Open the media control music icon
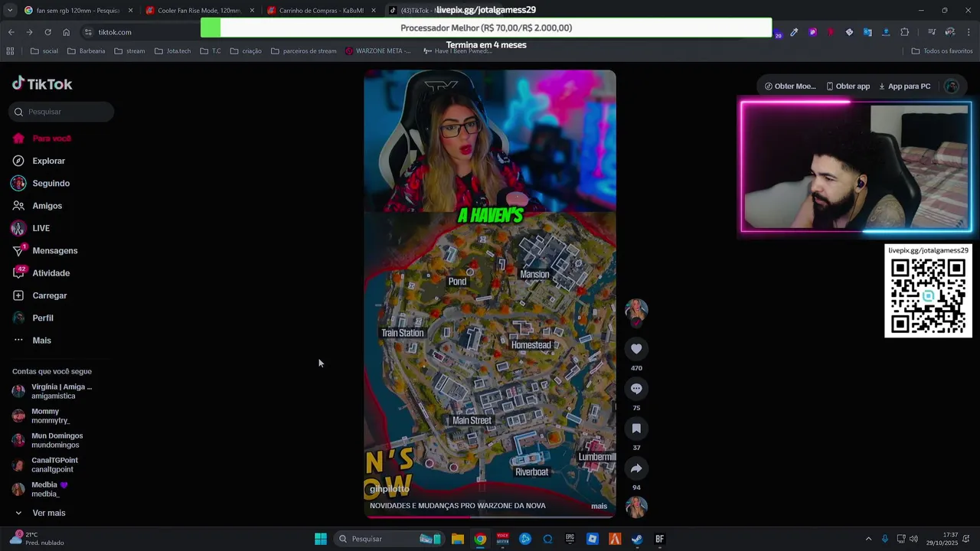This screenshot has height=551, width=980. click(932, 32)
